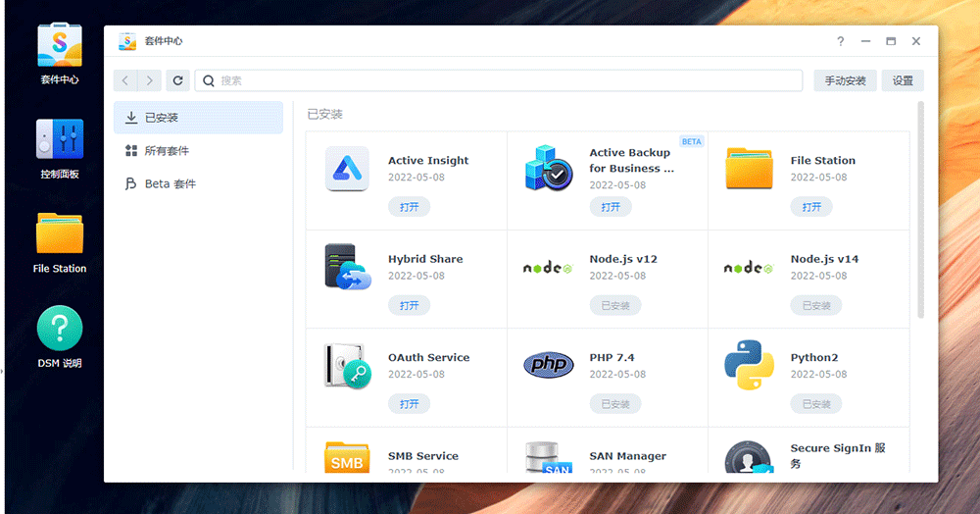Click the Active Insight title text

[x=428, y=161]
